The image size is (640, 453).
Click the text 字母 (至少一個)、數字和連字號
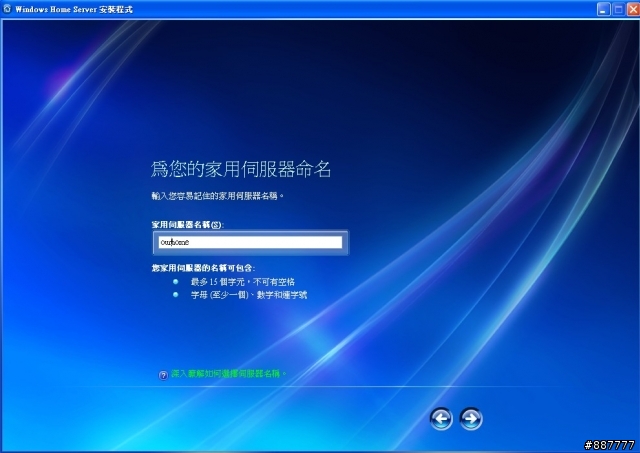pyautogui.click(x=249, y=295)
